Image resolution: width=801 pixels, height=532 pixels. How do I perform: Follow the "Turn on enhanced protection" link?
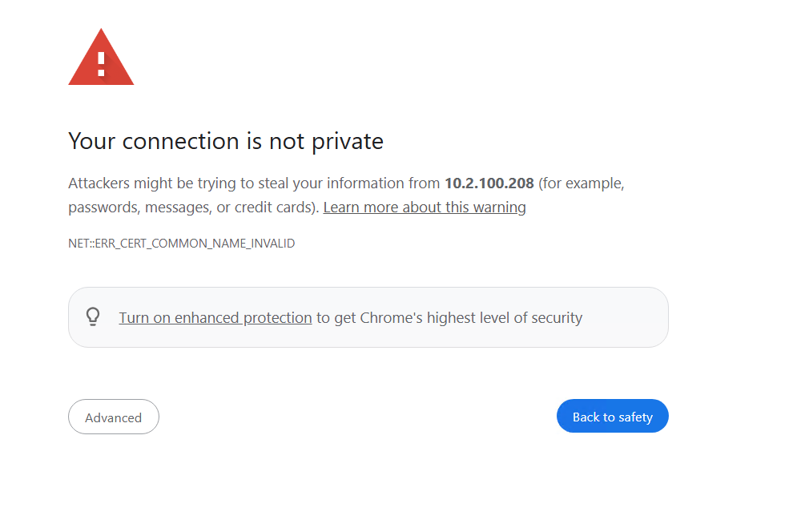215,318
